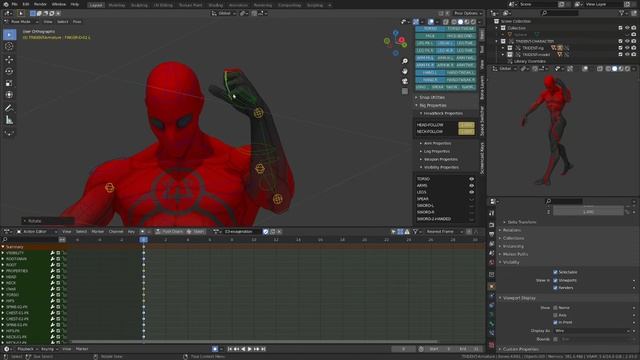Expand the Leg Properties subpanel
Viewport: 640px width, 360px height.
pyautogui.click(x=436, y=151)
